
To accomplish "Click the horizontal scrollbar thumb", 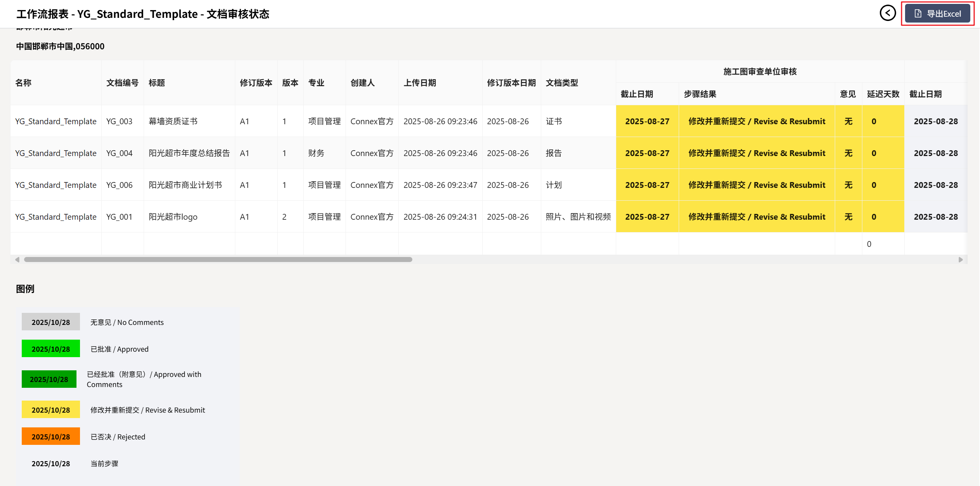I will pyautogui.click(x=218, y=259).
